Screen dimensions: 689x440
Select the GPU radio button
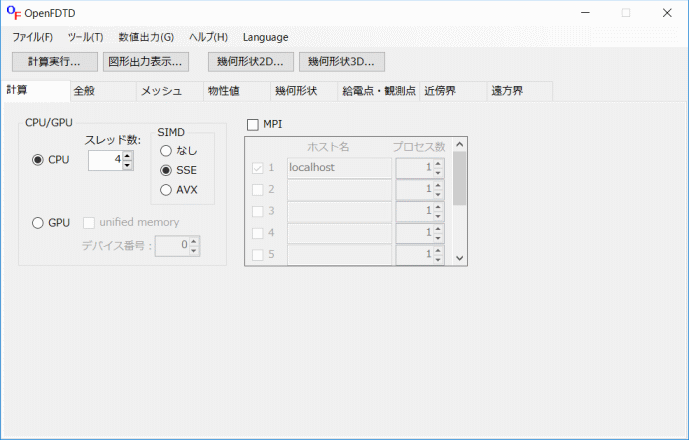pos(38,223)
